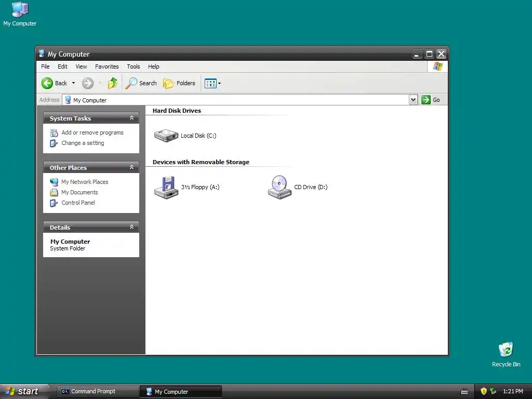This screenshot has width=532, height=399.
Task: Click the Add or remove programs icon
Action: pyautogui.click(x=54, y=132)
